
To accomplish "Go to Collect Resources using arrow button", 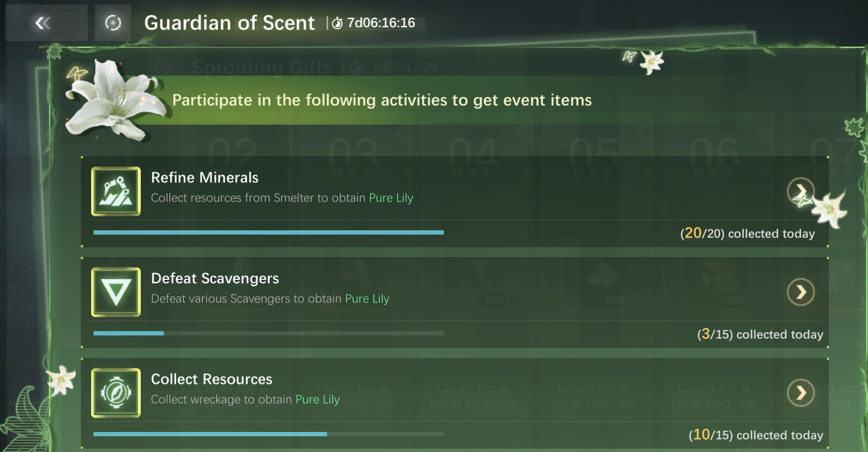I will [x=800, y=393].
